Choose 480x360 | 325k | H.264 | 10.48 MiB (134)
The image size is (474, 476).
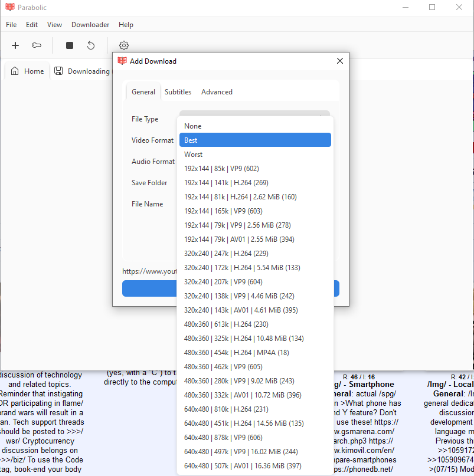point(255,339)
